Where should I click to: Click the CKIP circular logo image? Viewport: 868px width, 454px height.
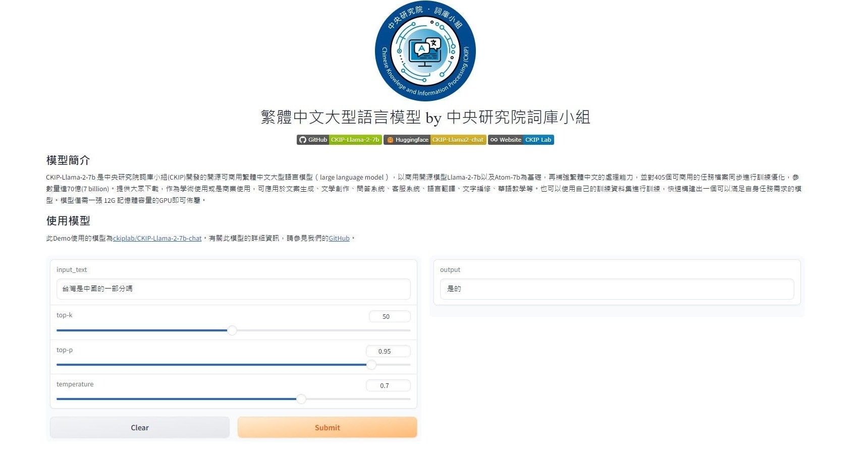[x=425, y=51]
